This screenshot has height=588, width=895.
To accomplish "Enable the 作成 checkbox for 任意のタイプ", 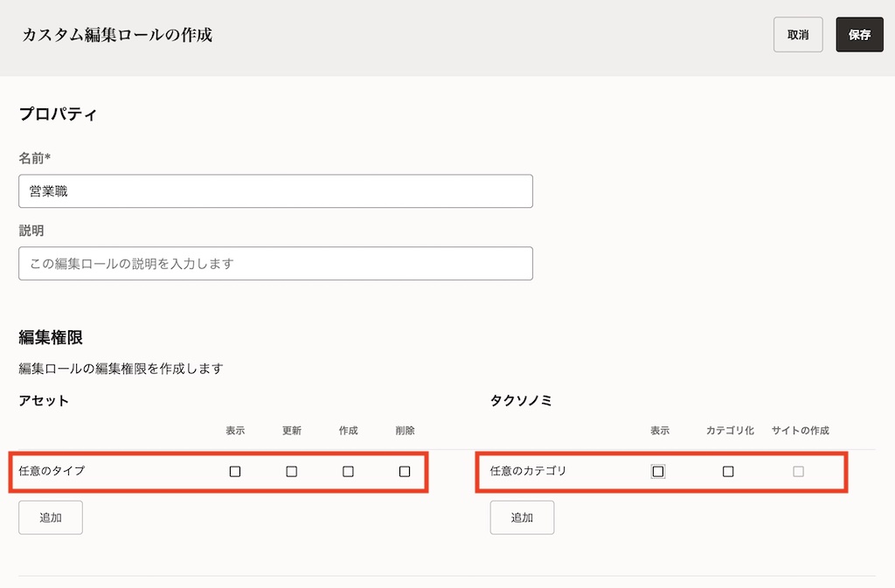I will pos(348,471).
